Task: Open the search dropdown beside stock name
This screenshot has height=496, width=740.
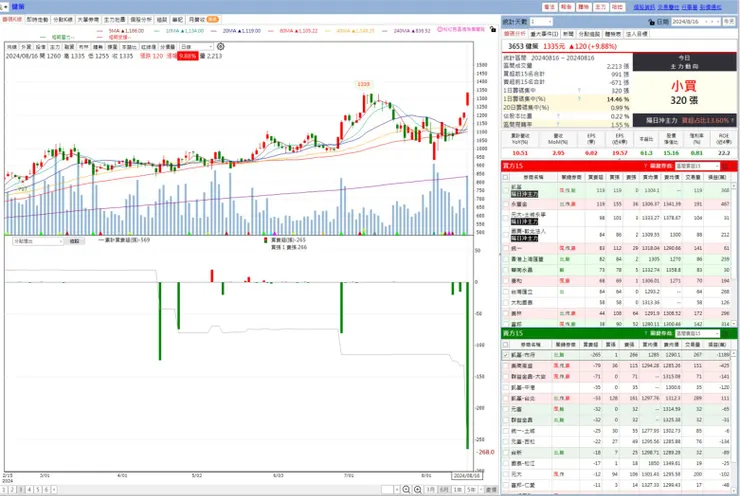Action: point(6,7)
